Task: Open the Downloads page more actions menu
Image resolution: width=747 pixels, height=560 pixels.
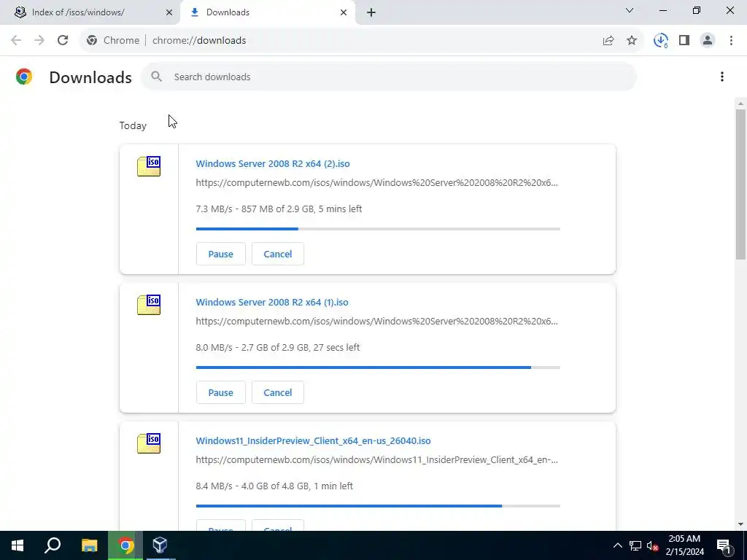Action: click(722, 77)
